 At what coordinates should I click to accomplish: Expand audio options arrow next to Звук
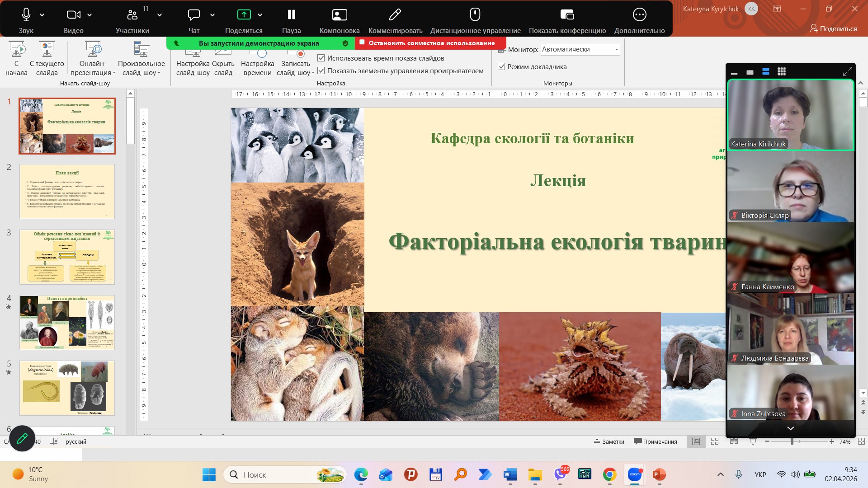coord(42,15)
